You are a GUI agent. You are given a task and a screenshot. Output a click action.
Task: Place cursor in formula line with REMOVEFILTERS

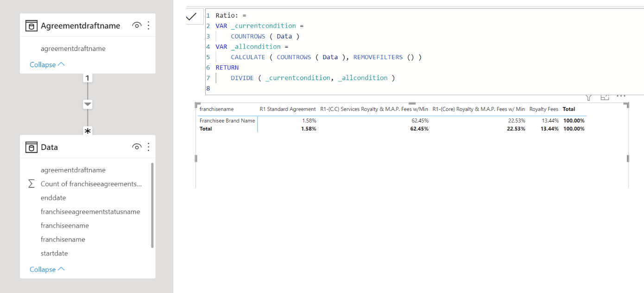[326, 57]
